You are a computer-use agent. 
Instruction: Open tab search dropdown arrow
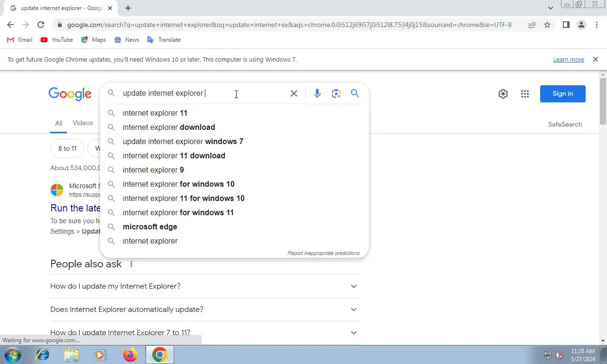click(x=551, y=8)
